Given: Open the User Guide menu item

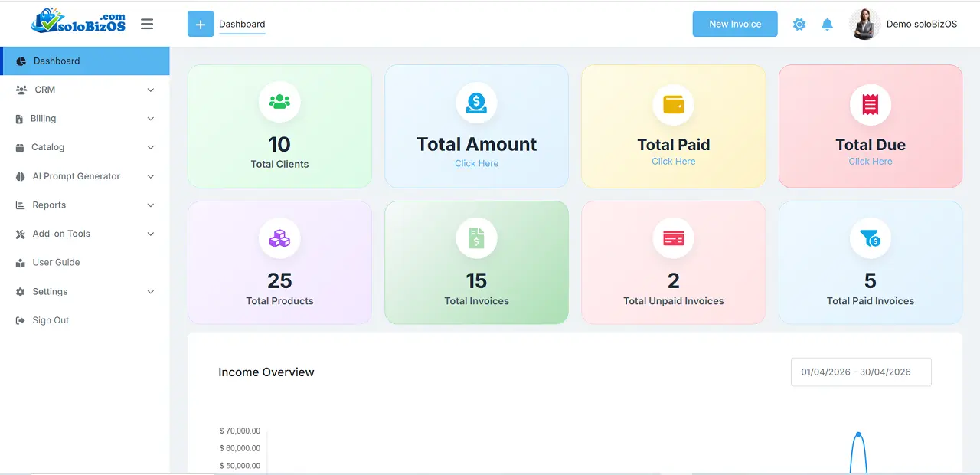Looking at the screenshot, I should (85, 263).
